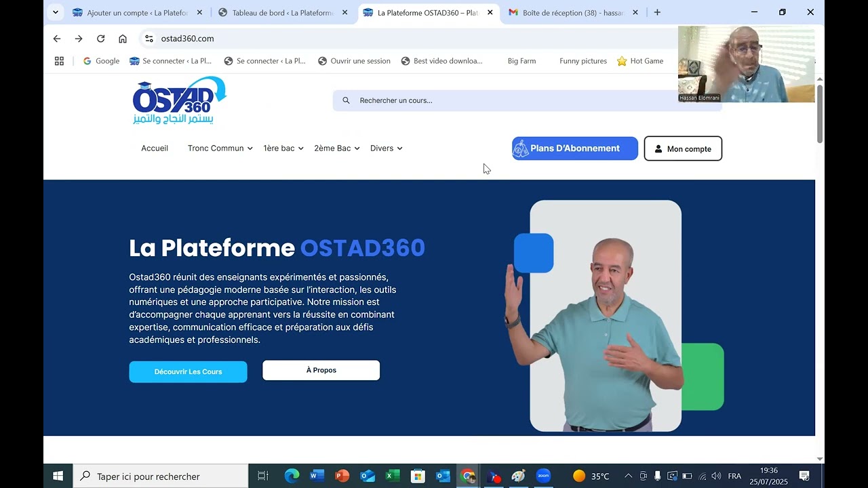Open the Best video downloader bookmark
The width and height of the screenshot is (868, 488).
click(441, 61)
